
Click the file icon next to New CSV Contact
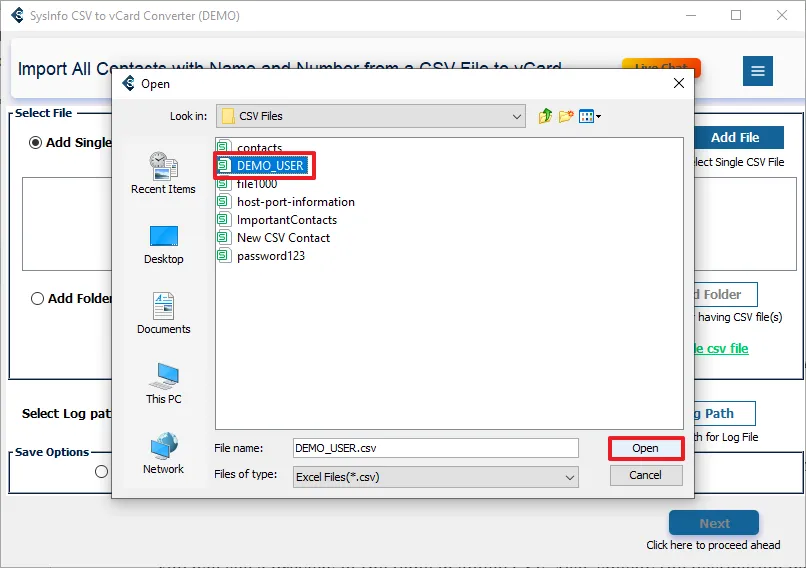coord(223,237)
